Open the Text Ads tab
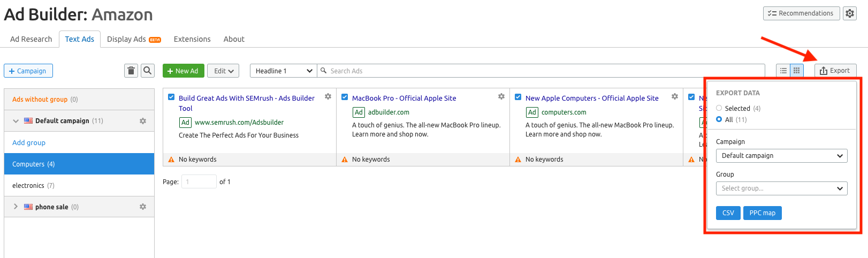 (x=80, y=39)
